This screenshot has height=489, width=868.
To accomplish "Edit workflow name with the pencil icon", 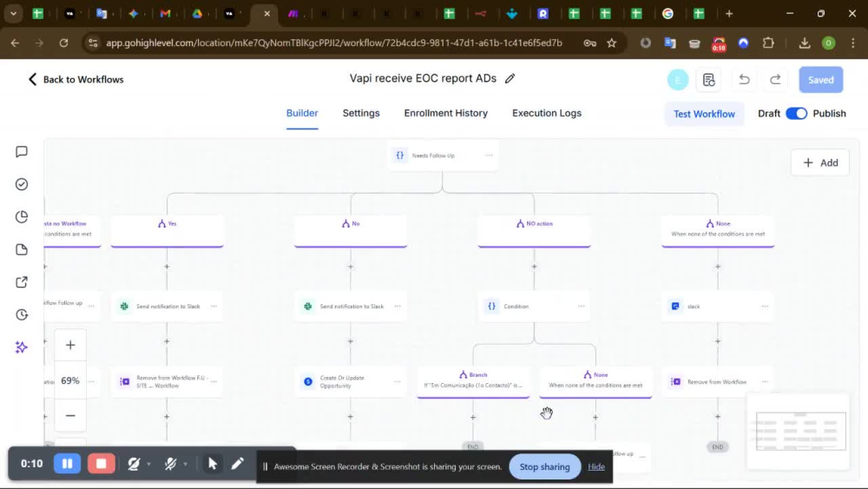I will pos(510,79).
